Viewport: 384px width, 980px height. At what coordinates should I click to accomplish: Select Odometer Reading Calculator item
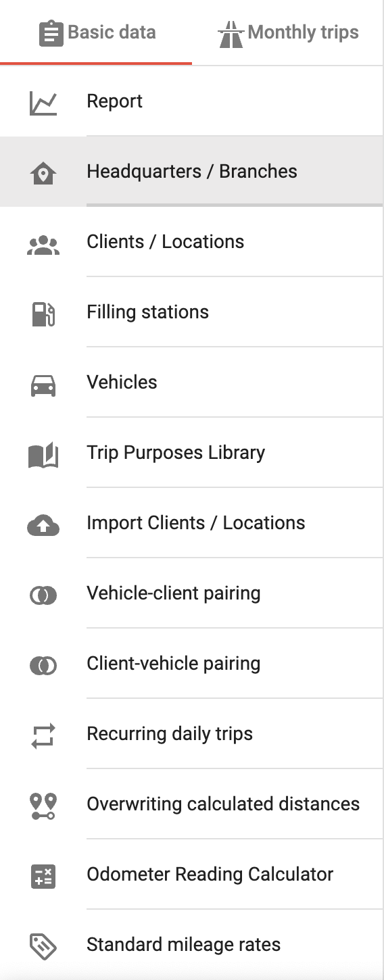192,875
